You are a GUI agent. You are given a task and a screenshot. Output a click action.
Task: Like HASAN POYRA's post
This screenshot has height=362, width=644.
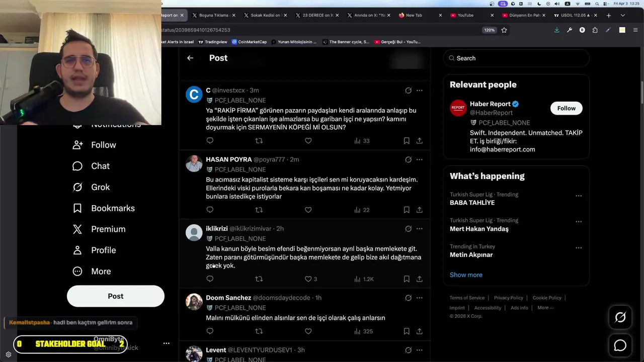[308, 210]
